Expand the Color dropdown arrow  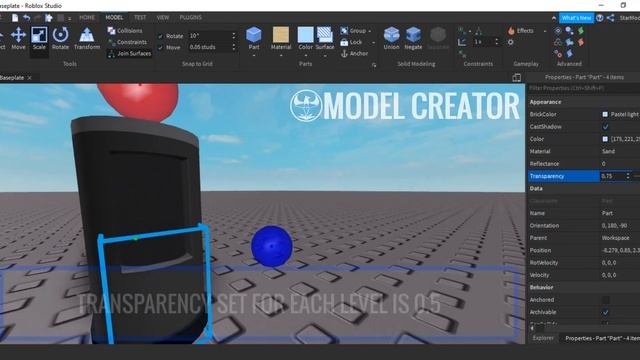point(305,55)
